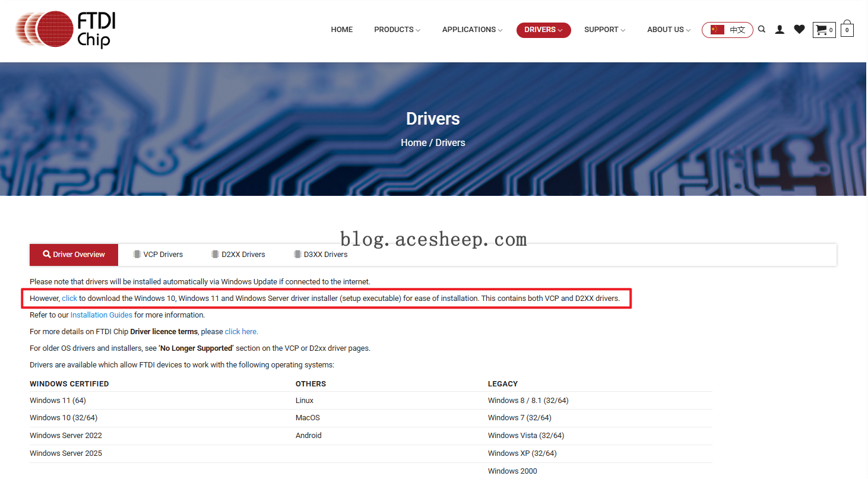Click the 'Drivers' banner page title
Screen dimensions: 868x479
pyautogui.click(x=433, y=119)
